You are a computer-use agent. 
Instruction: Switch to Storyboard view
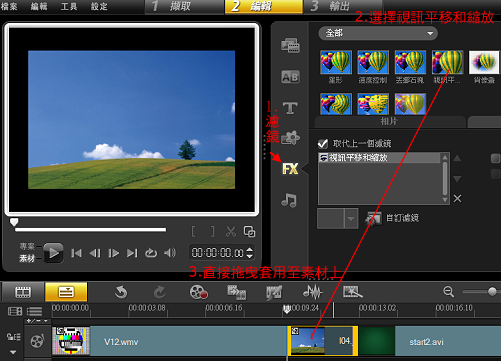click(23, 292)
